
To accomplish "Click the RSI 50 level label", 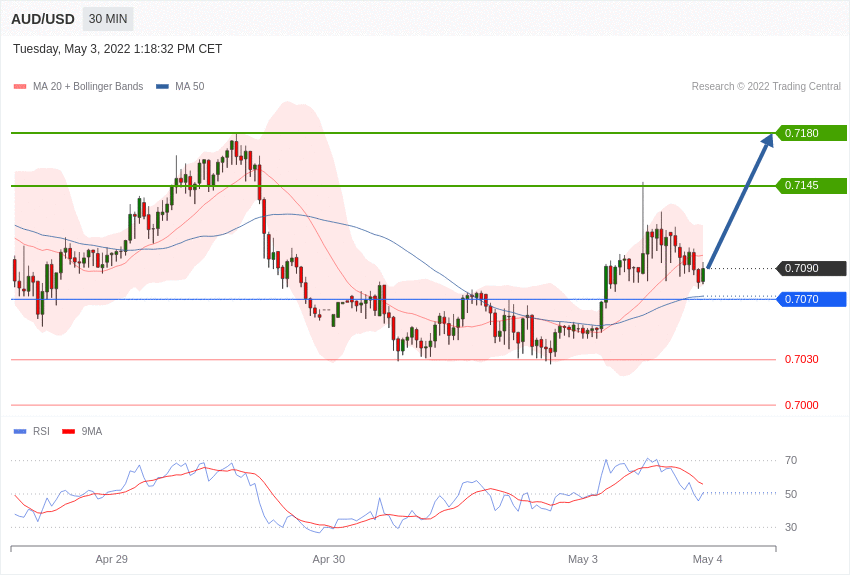I will (x=791, y=494).
